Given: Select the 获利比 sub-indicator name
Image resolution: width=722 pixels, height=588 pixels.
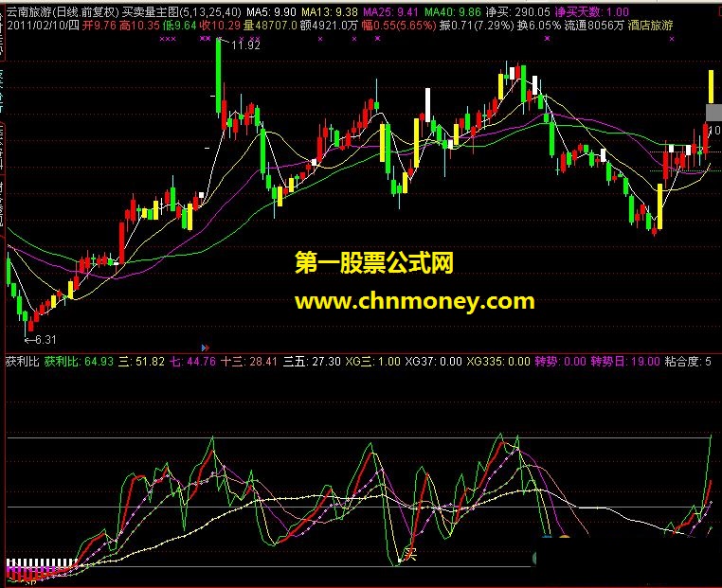Looking at the screenshot, I should [22, 361].
